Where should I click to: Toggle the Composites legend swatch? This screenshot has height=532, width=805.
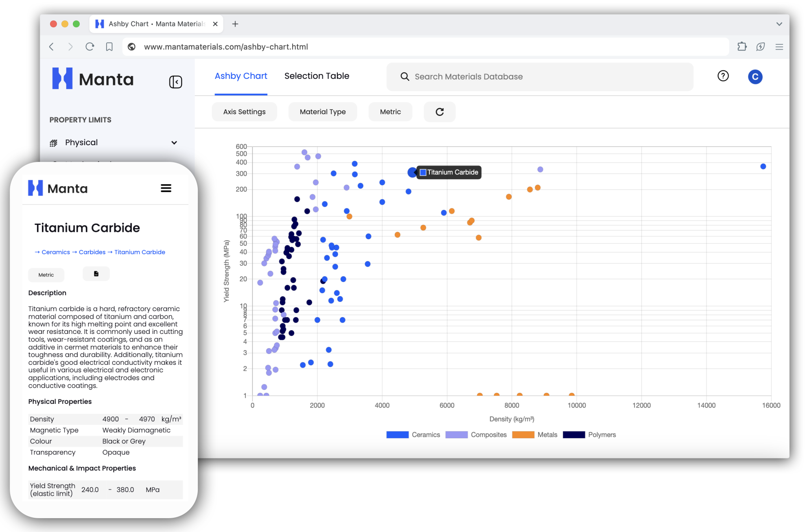coord(456,435)
